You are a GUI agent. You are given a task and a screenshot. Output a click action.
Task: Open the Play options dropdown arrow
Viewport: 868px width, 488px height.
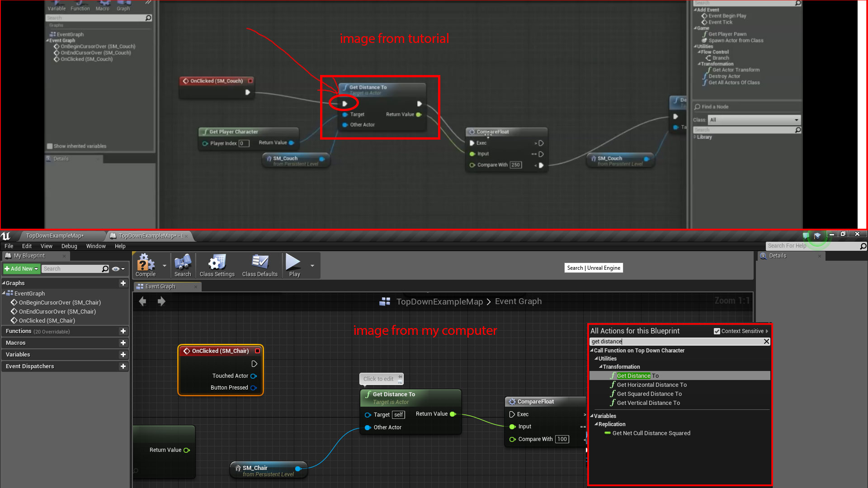[312, 266]
